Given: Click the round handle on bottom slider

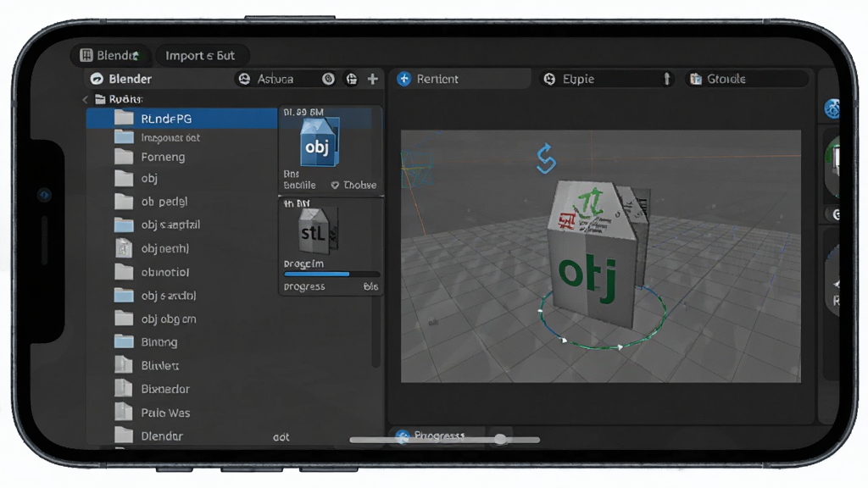Looking at the screenshot, I should [500, 440].
